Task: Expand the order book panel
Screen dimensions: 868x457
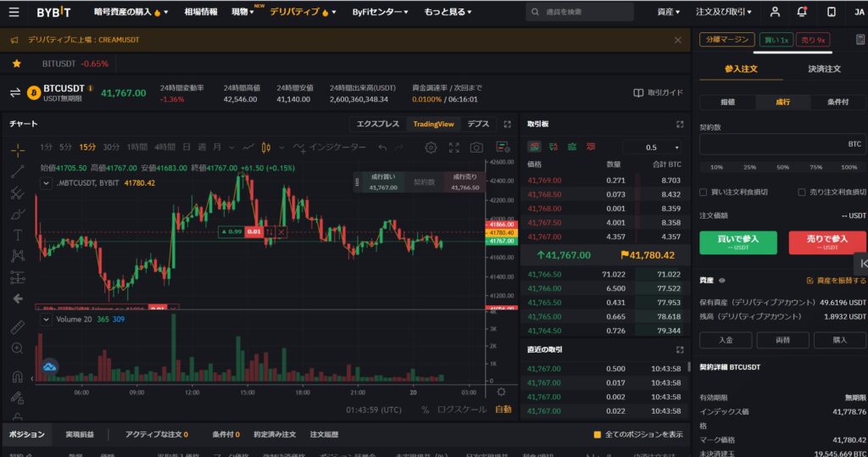Action: click(680, 124)
